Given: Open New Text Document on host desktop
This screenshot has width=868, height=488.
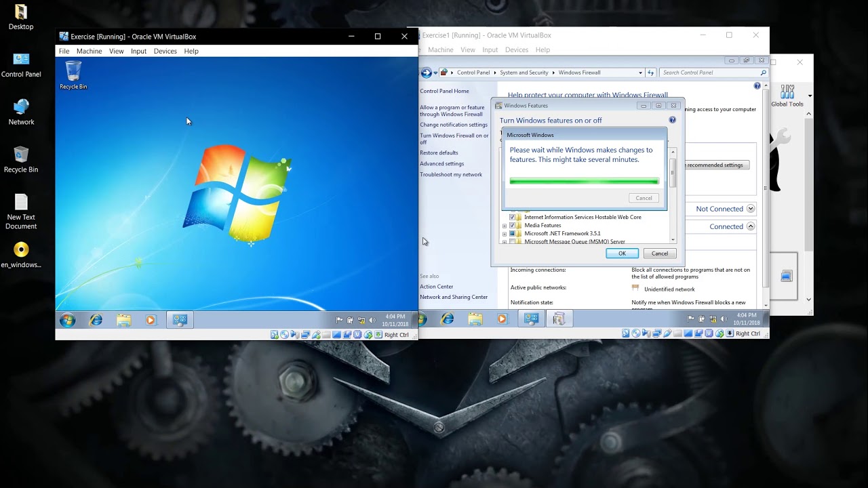Looking at the screenshot, I should tap(21, 211).
